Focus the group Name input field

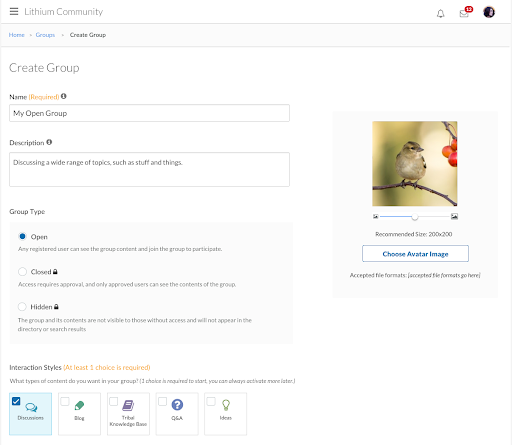point(149,113)
